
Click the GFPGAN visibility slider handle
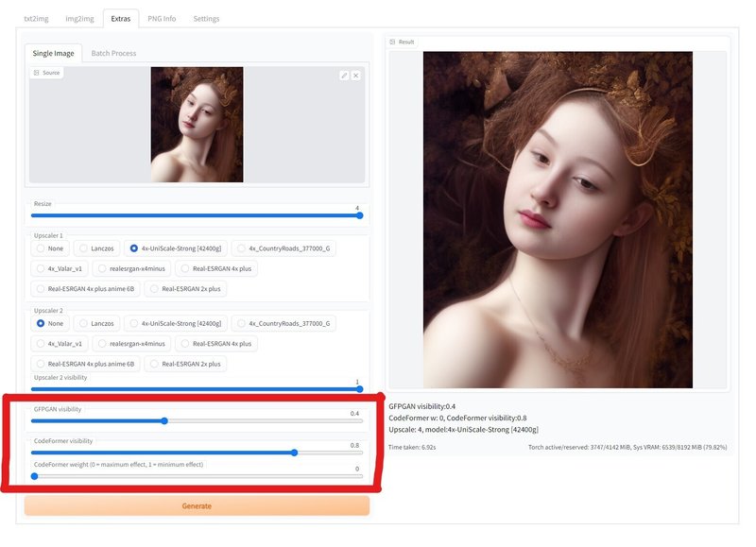point(163,422)
